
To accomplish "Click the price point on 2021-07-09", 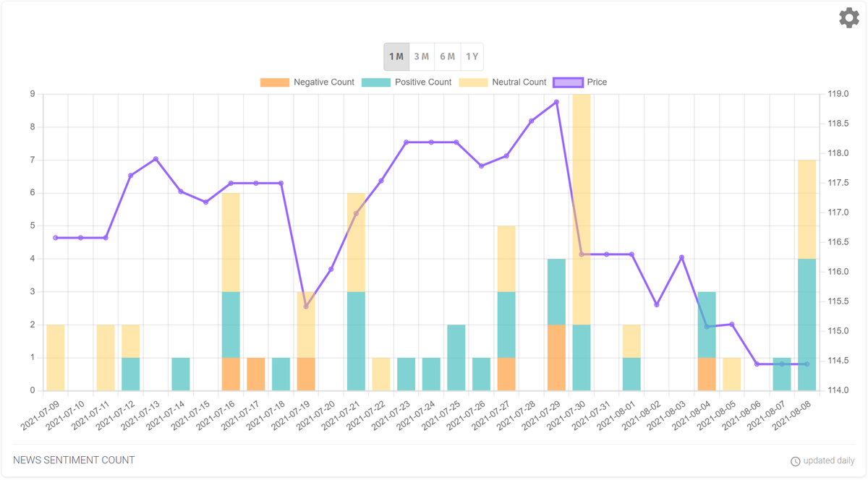I will (56, 238).
